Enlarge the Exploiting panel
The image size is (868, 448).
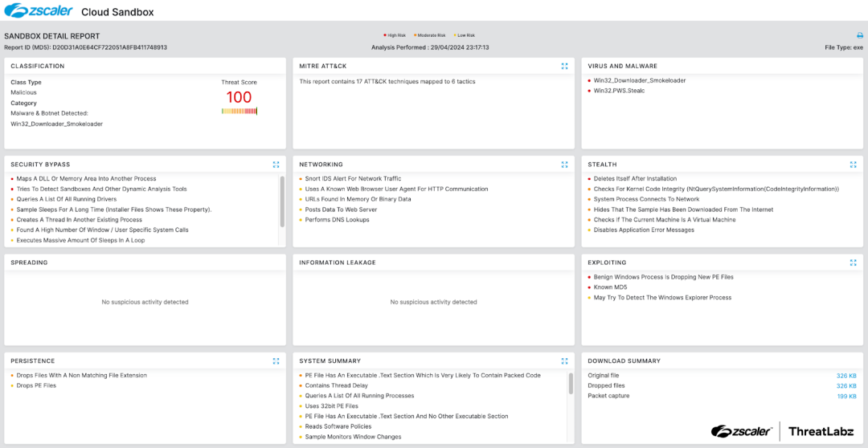click(x=854, y=263)
